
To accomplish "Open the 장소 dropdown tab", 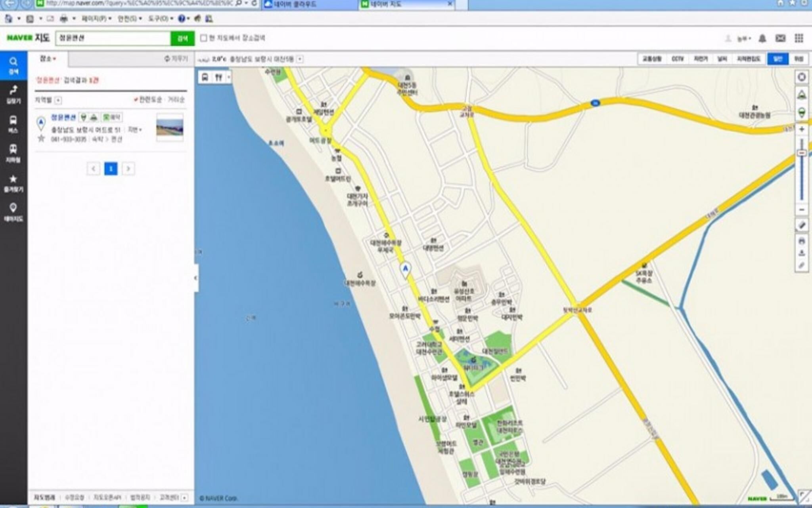I will pos(48,59).
